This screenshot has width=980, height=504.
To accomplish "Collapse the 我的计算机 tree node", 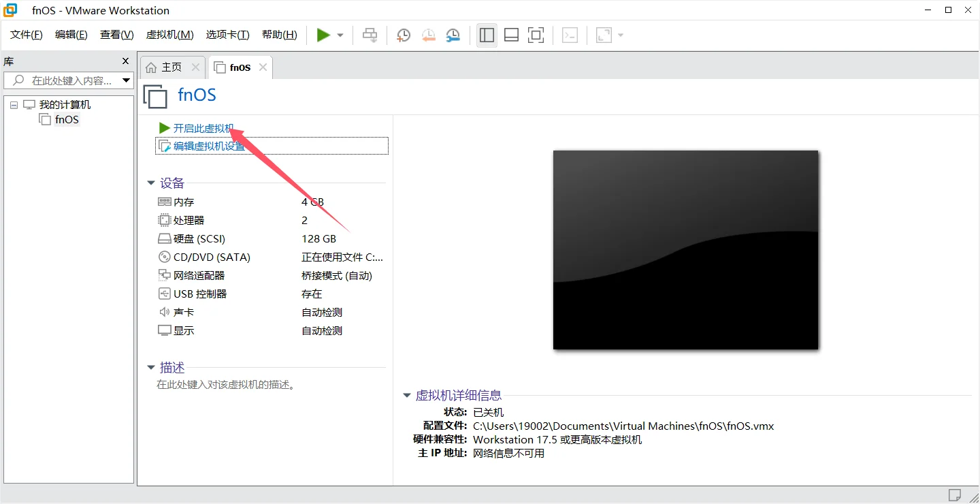I will coord(14,105).
